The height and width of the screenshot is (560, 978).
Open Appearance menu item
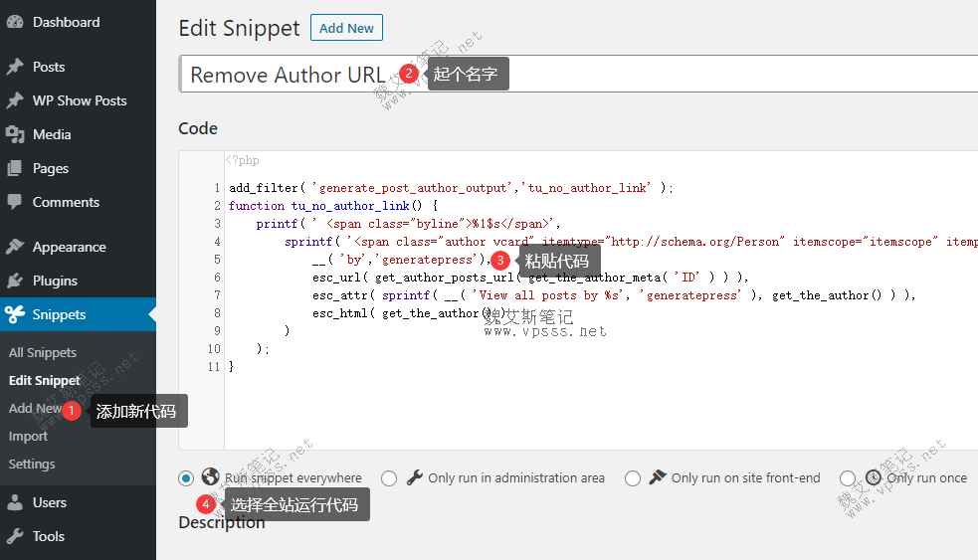pos(78,247)
